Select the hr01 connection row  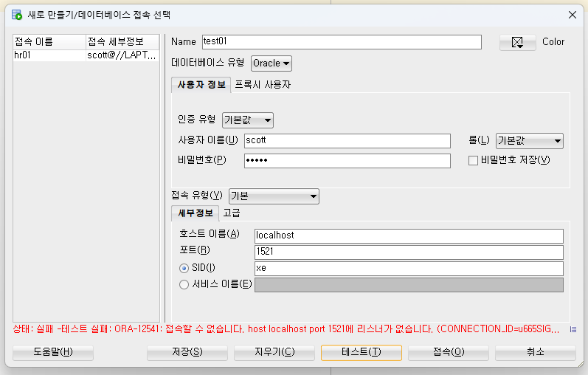[86, 55]
